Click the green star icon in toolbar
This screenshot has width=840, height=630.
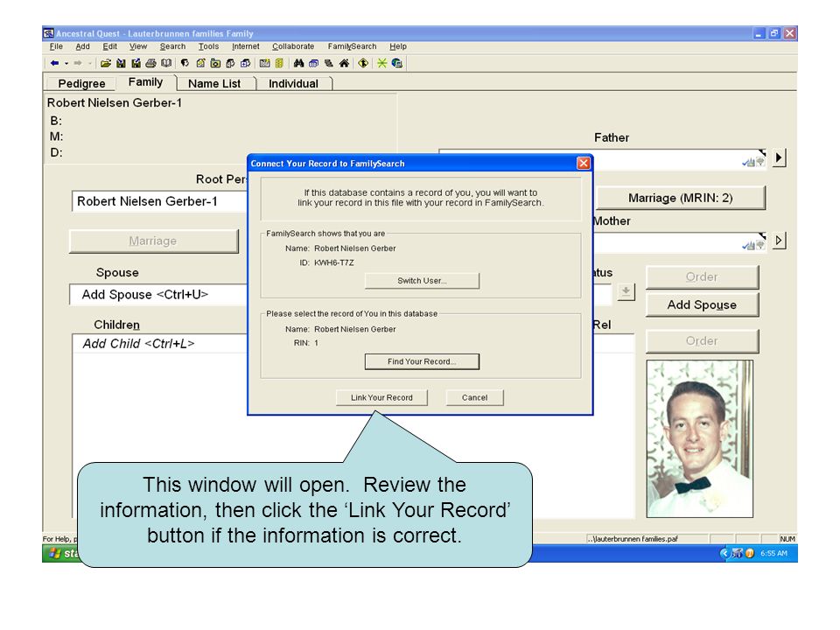(382, 63)
